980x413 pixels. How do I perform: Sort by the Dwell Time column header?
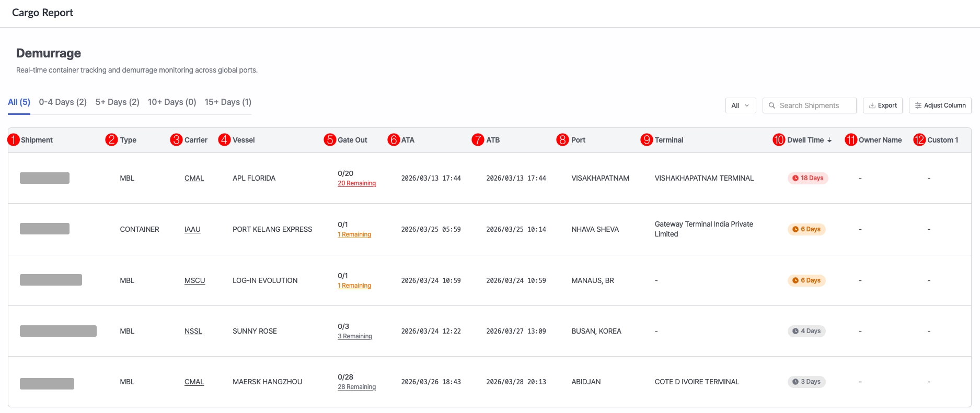pos(805,140)
